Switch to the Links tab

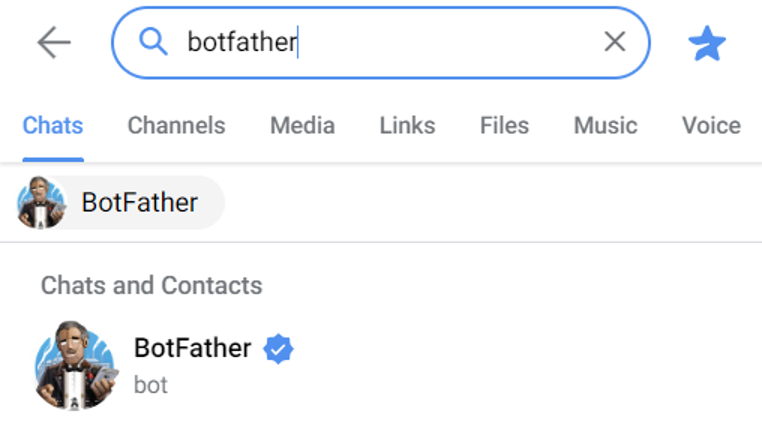[407, 126]
